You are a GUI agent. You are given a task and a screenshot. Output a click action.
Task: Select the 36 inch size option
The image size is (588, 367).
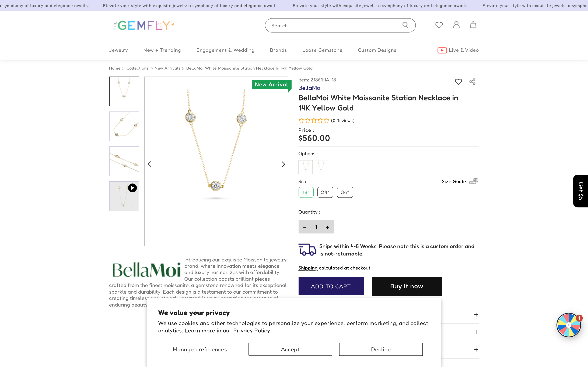tap(345, 192)
